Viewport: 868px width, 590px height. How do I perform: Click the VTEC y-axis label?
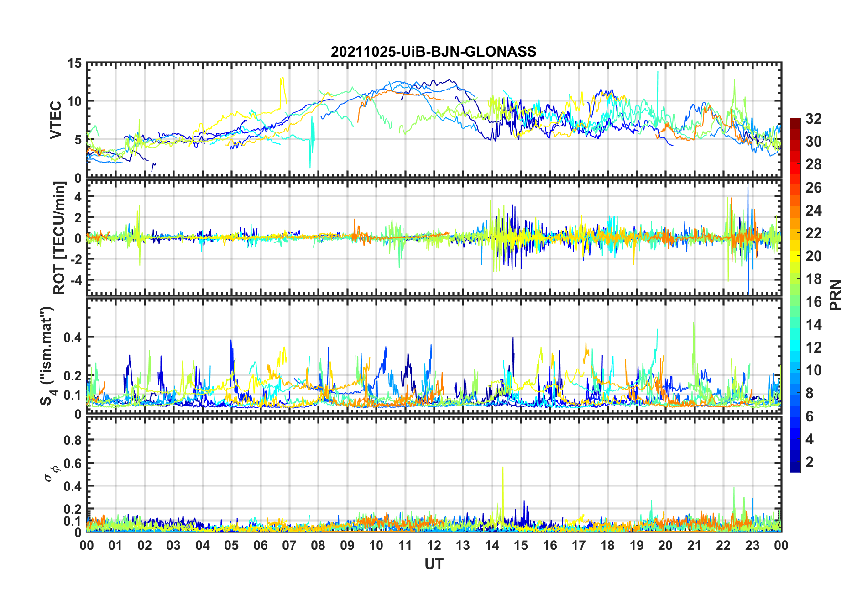click(56, 120)
